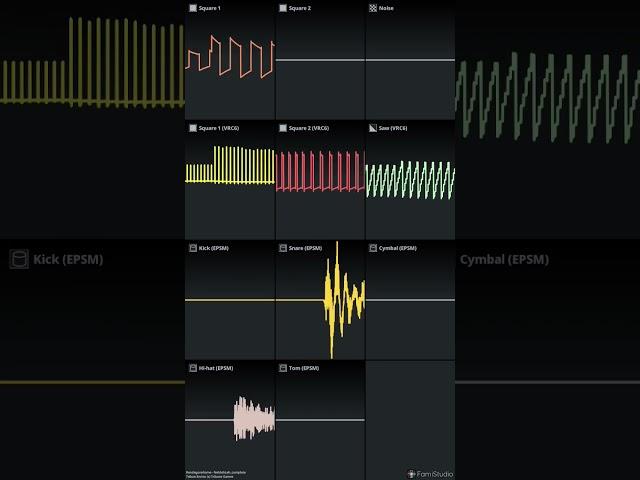The image size is (640, 480).
Task: Select the small 'Kick (EPSM)' label
Action: point(213,248)
